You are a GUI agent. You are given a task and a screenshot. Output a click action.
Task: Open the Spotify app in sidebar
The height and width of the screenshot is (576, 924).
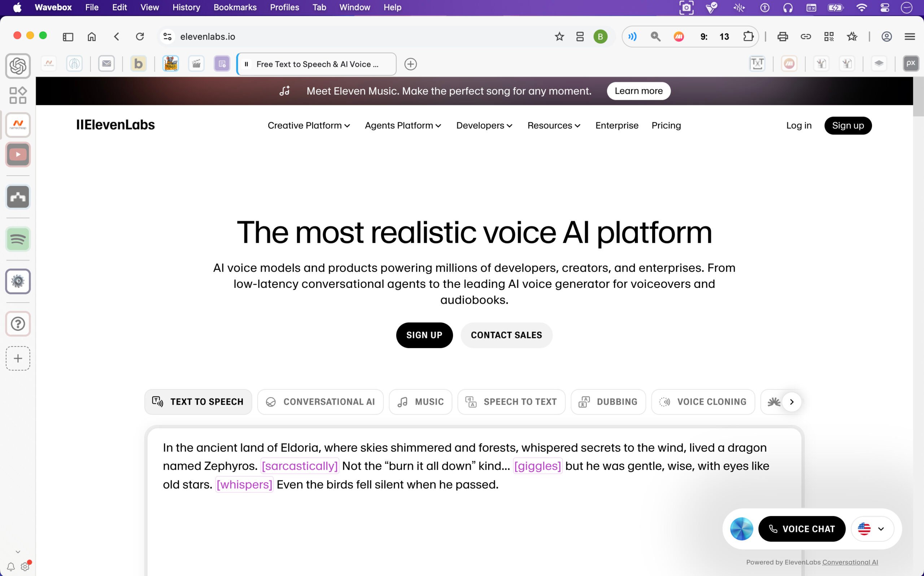point(18,239)
